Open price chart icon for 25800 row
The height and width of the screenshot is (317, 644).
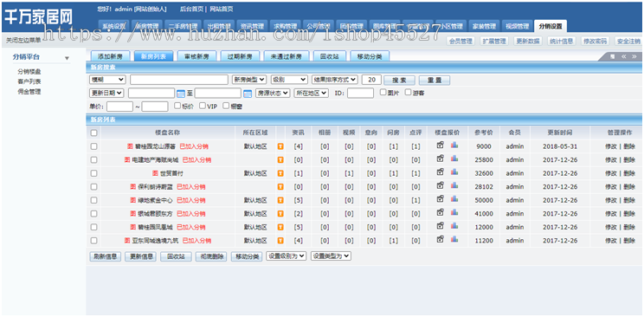[454, 158]
